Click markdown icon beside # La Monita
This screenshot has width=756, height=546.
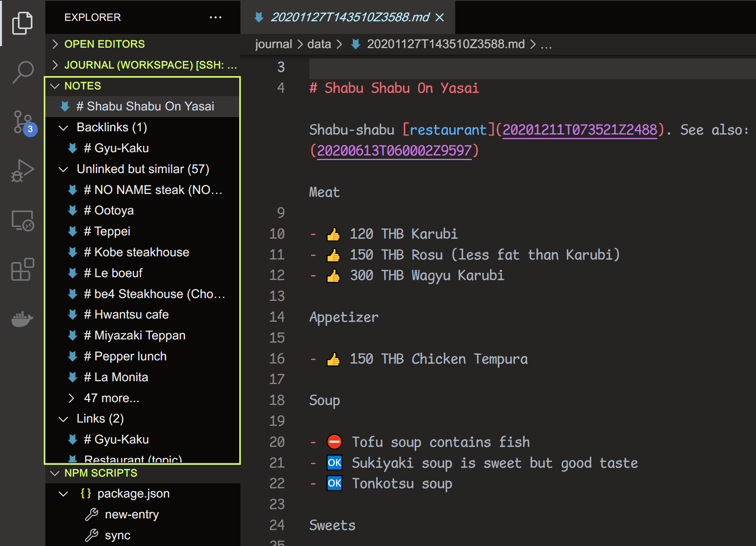73,377
